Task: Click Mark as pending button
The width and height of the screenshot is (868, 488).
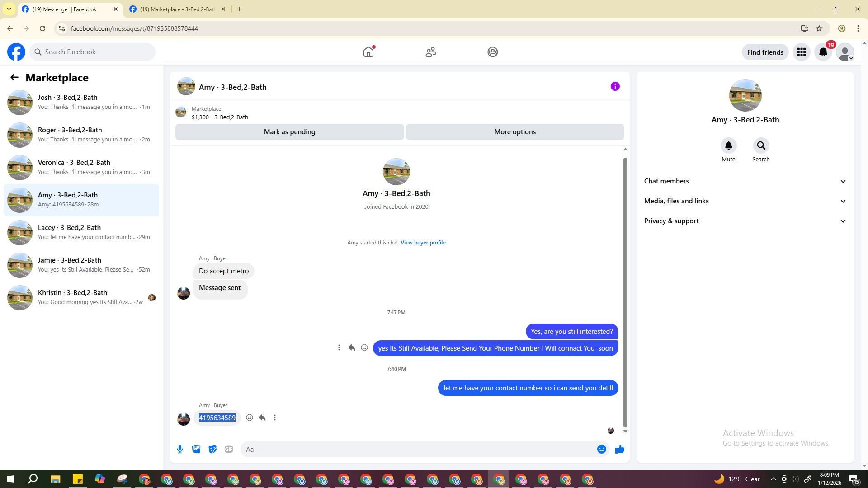Action: click(x=289, y=132)
